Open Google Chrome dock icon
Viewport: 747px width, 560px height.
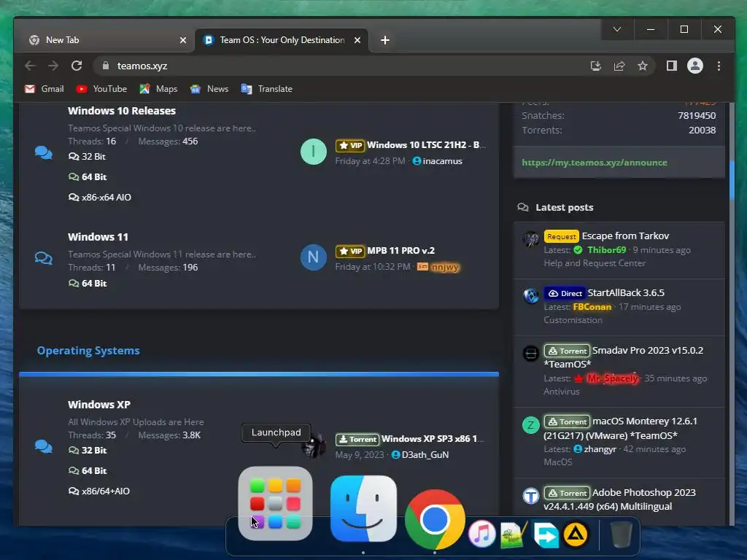[x=435, y=519]
